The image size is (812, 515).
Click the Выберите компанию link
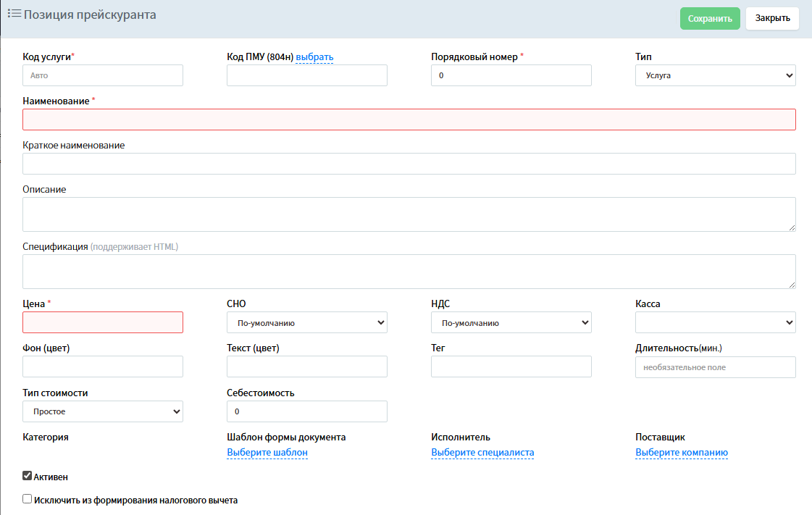(x=681, y=453)
